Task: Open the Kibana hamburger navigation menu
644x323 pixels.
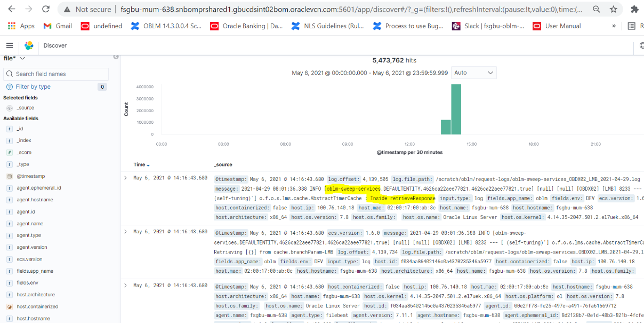Action: (10, 45)
